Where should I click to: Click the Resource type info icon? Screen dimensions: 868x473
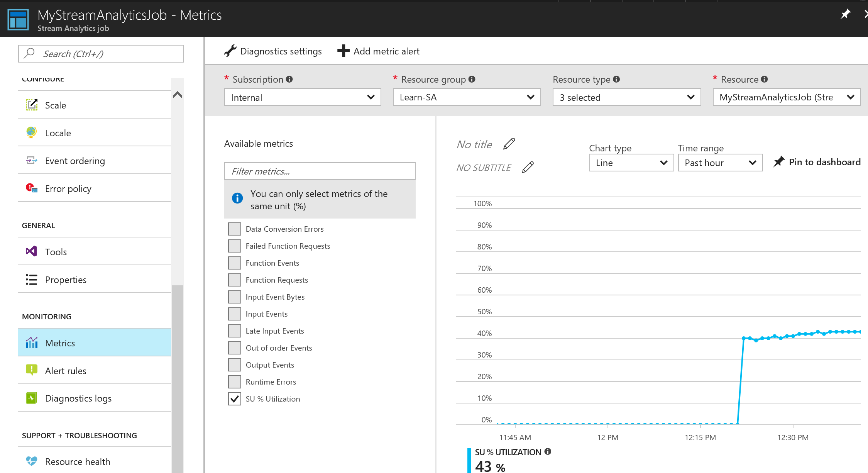pos(616,79)
